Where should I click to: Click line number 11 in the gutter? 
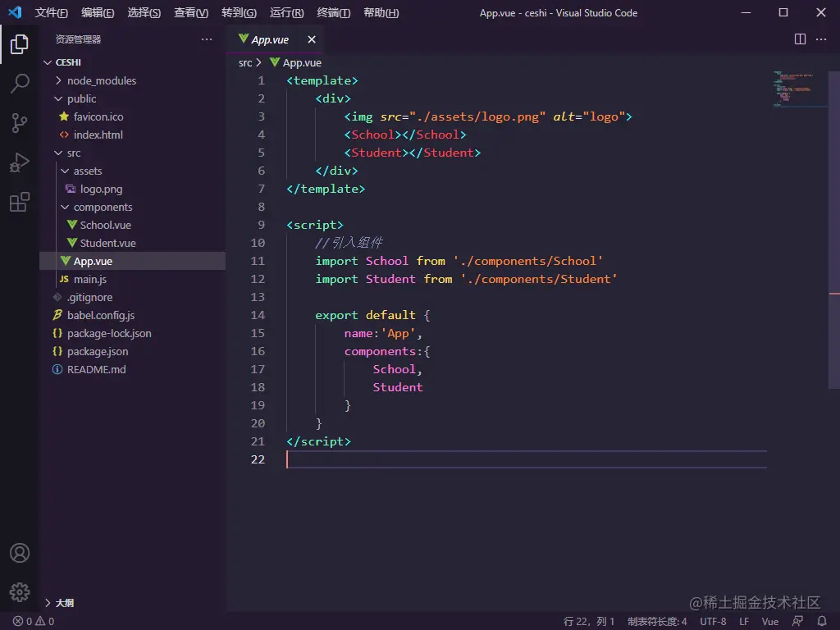(x=258, y=261)
